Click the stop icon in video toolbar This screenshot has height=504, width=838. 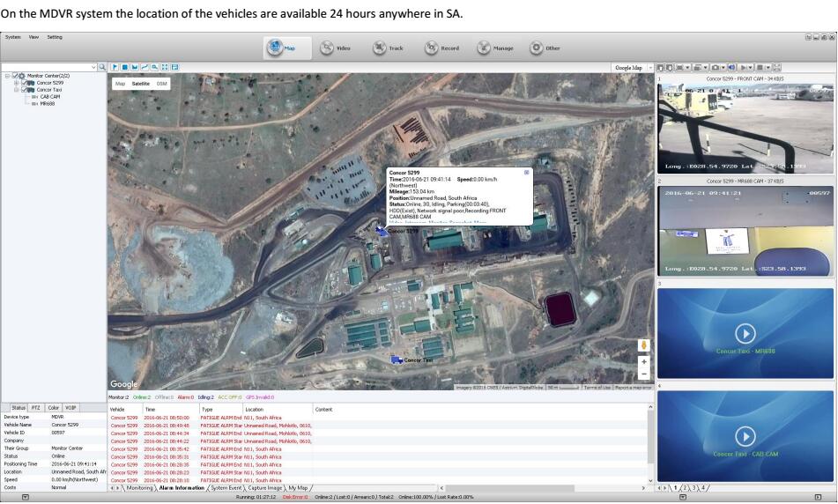point(760,67)
